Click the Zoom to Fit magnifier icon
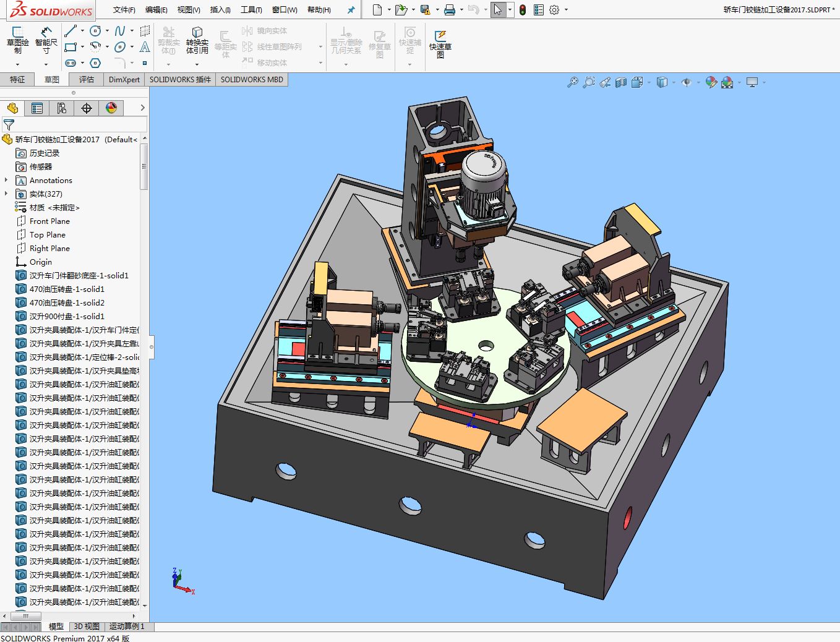 pos(573,82)
